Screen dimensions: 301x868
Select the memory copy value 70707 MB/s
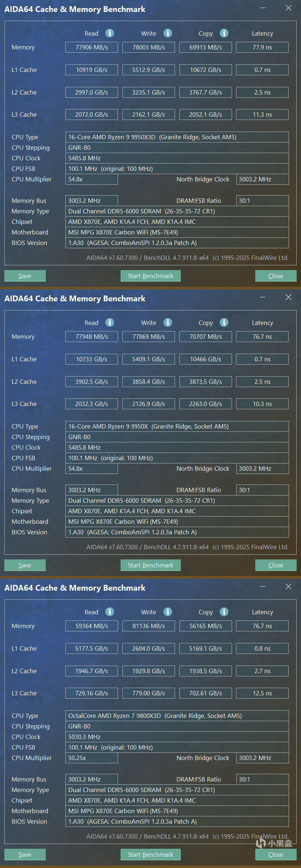point(206,337)
